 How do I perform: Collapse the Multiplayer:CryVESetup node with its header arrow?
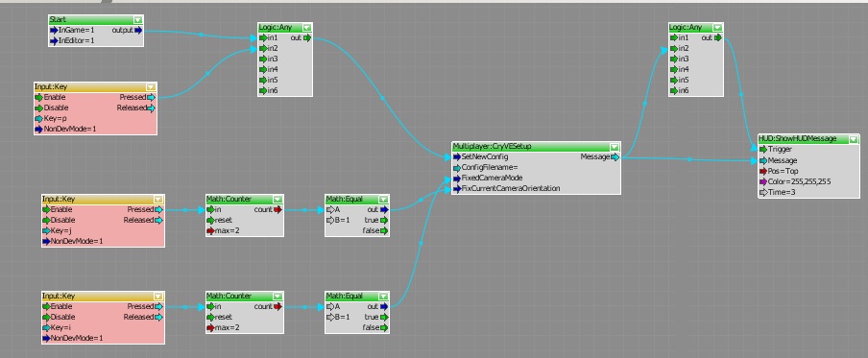tap(614, 147)
